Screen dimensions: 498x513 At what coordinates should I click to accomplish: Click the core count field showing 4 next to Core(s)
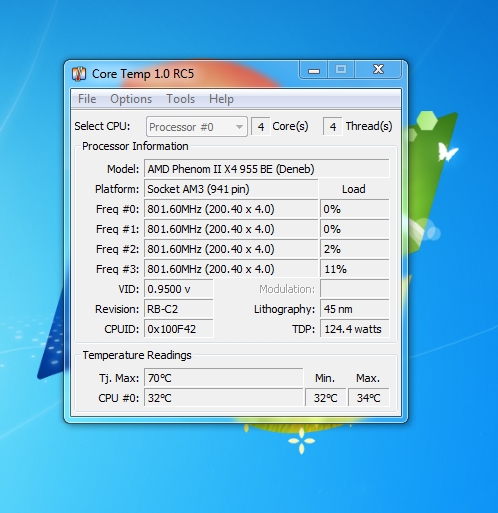click(x=261, y=127)
